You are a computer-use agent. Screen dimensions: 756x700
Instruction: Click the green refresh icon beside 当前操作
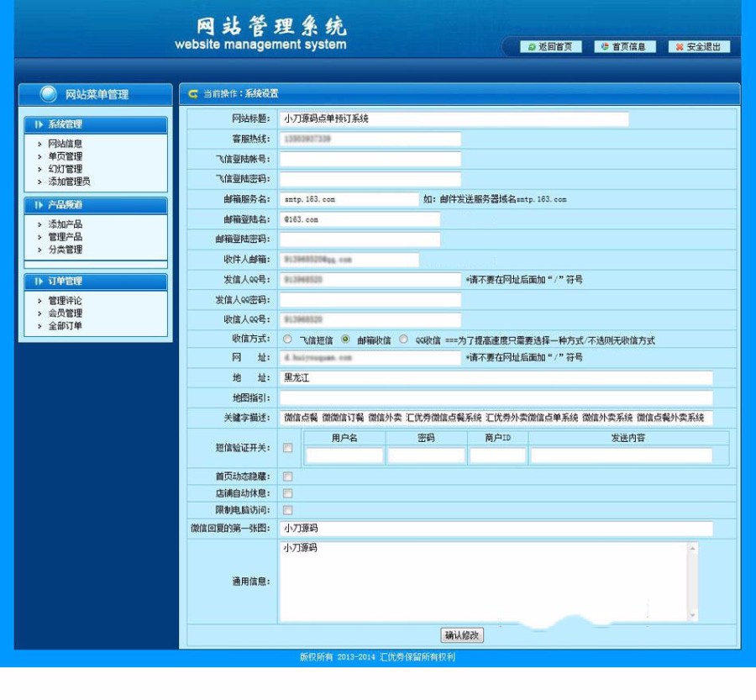coord(192,93)
